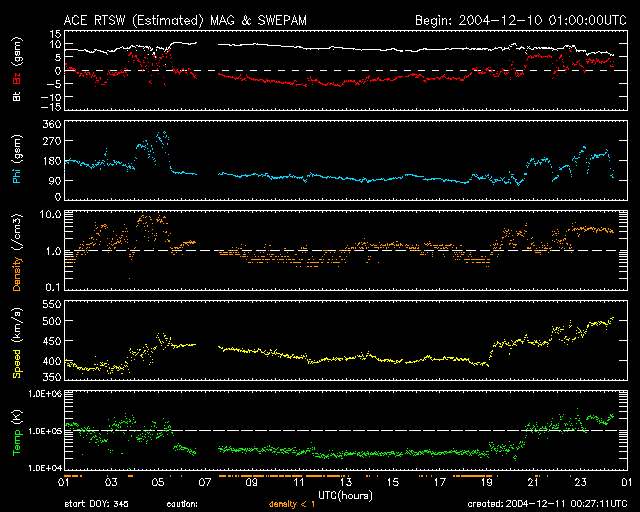The height and width of the screenshot is (512, 640).
Task: Click the 'start DOY: 345' text
Action: click(x=96, y=504)
